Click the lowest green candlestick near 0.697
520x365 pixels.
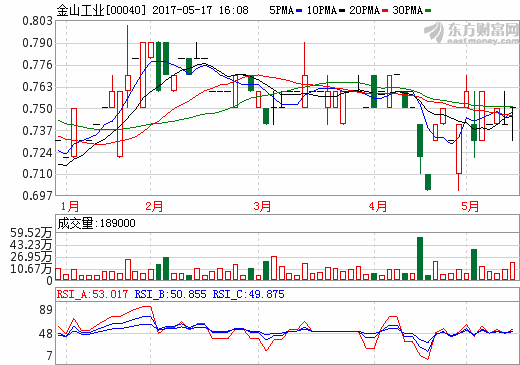pyautogui.click(x=428, y=182)
